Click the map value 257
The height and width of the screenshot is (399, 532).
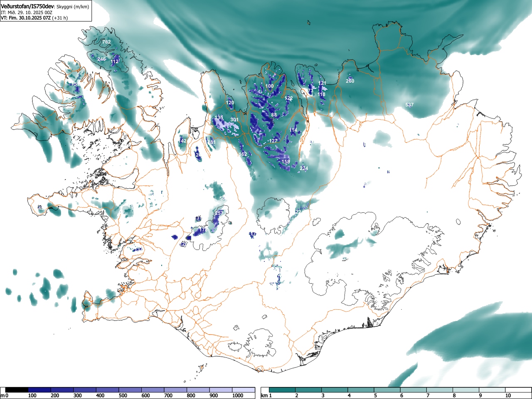click(219, 213)
